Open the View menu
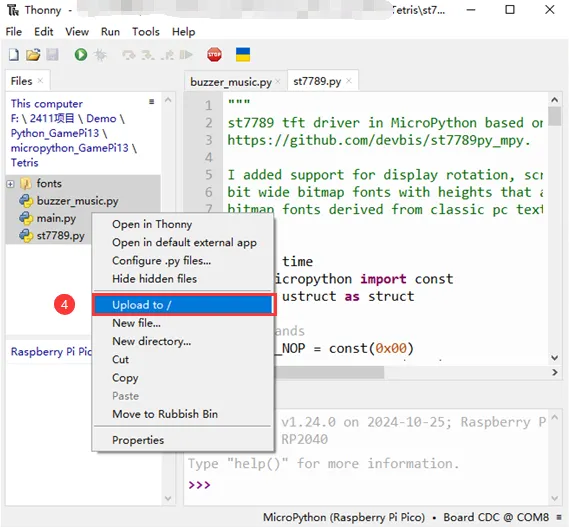Image resolution: width=569 pixels, height=527 pixels. [77, 32]
